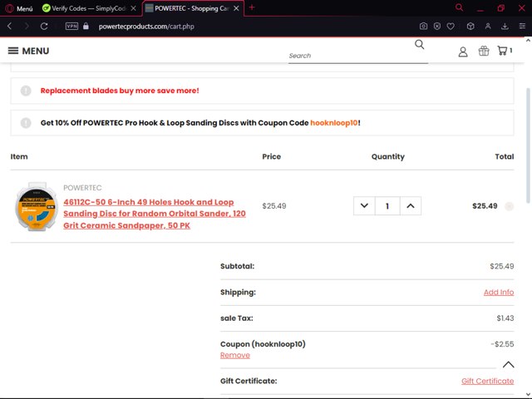Image resolution: width=532 pixels, height=399 pixels.
Task: Click the scroll-to-top chevron
Action: coord(508,365)
